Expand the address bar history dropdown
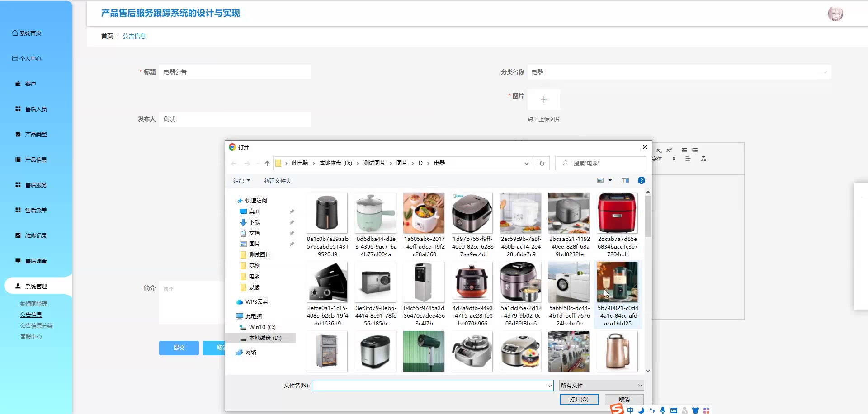 tap(526, 164)
